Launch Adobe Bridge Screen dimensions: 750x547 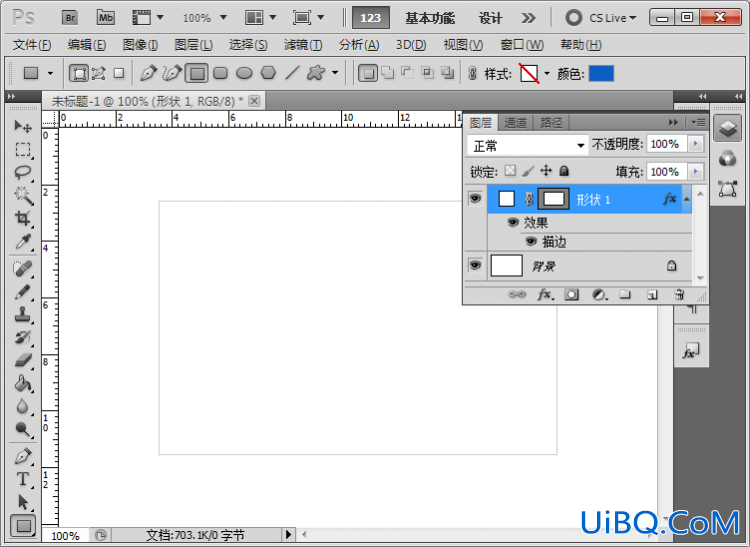[70, 18]
